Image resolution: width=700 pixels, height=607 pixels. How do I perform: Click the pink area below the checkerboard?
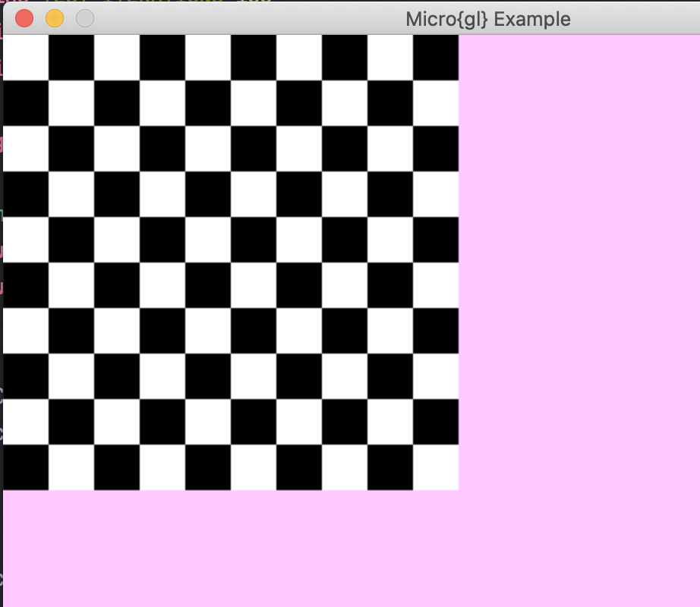click(228, 546)
